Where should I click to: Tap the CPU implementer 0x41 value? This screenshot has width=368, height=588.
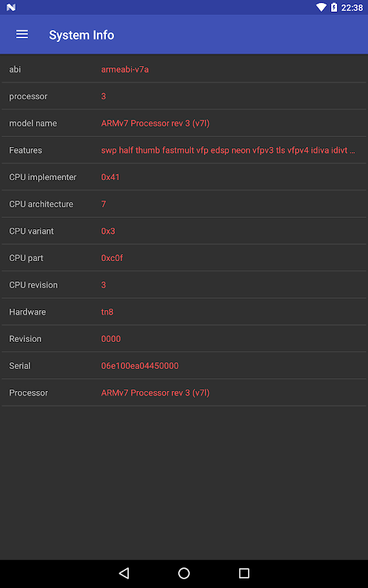[110, 177]
